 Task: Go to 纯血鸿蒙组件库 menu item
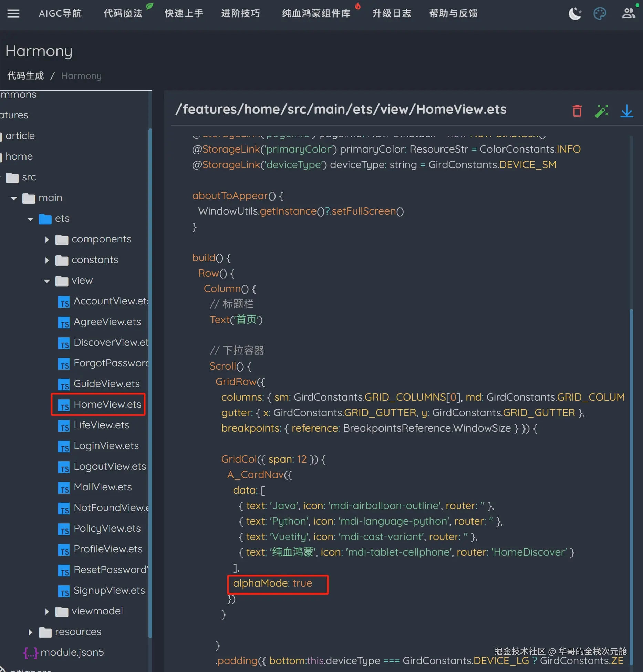[x=316, y=13]
